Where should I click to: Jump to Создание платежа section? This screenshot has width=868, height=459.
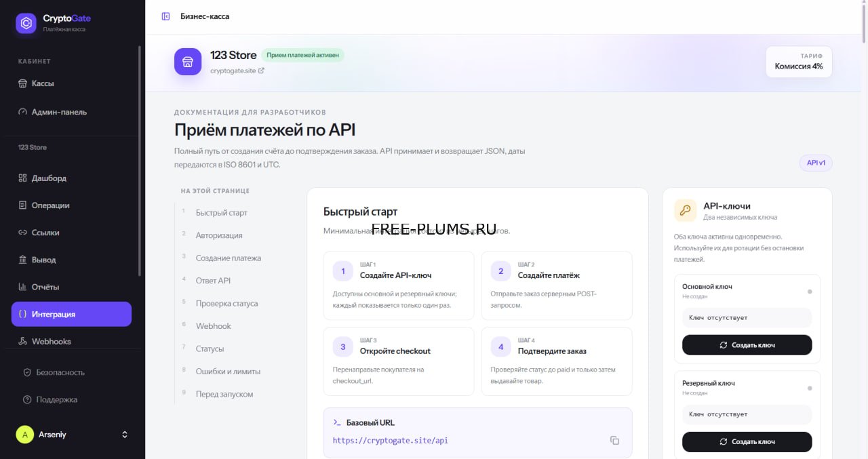(x=229, y=258)
